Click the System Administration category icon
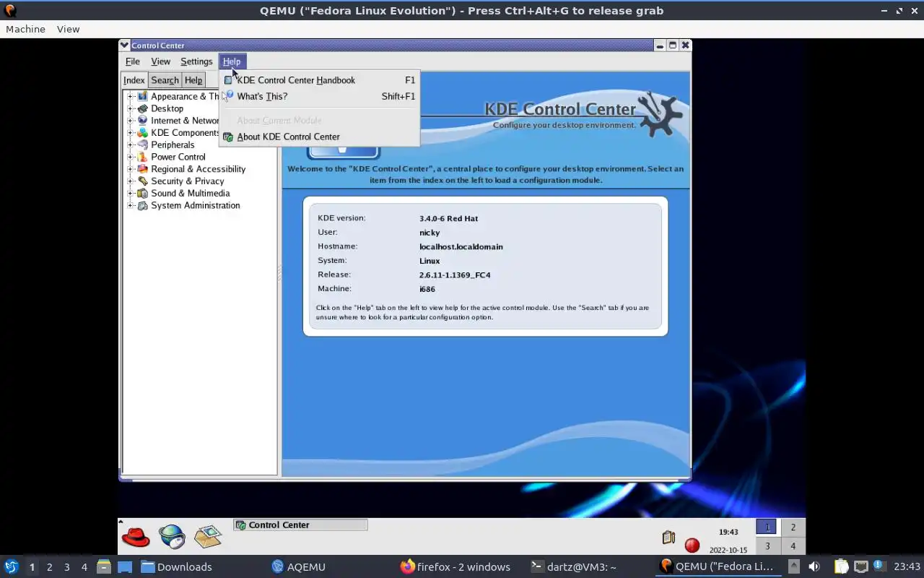The image size is (924, 578). click(143, 205)
